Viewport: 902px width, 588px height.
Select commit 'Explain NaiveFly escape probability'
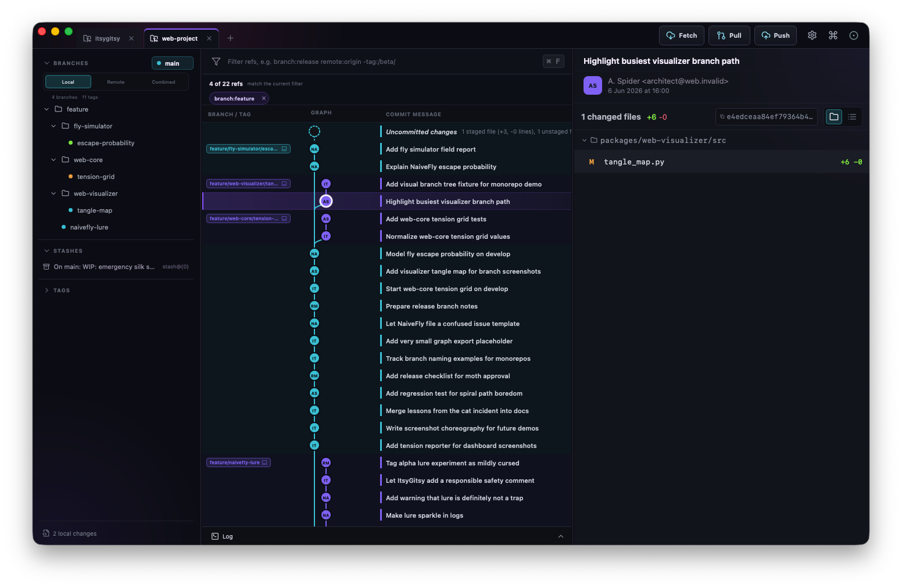tap(386, 167)
